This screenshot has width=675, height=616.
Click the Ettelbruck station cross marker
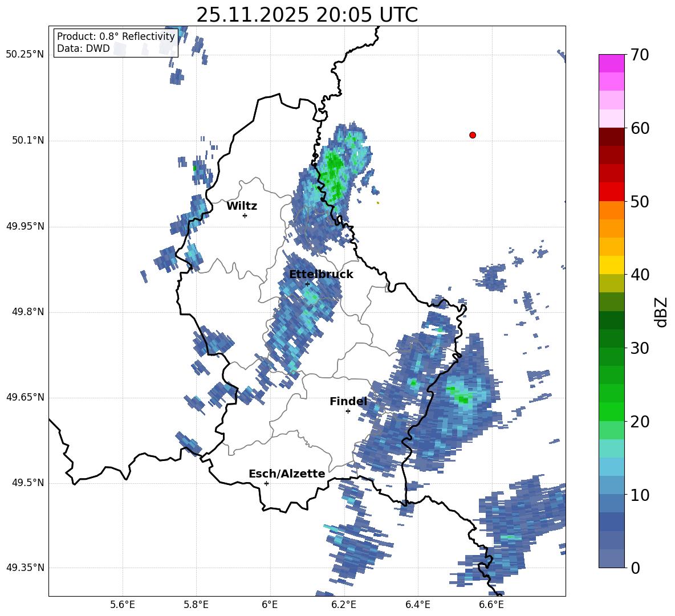pyautogui.click(x=307, y=284)
